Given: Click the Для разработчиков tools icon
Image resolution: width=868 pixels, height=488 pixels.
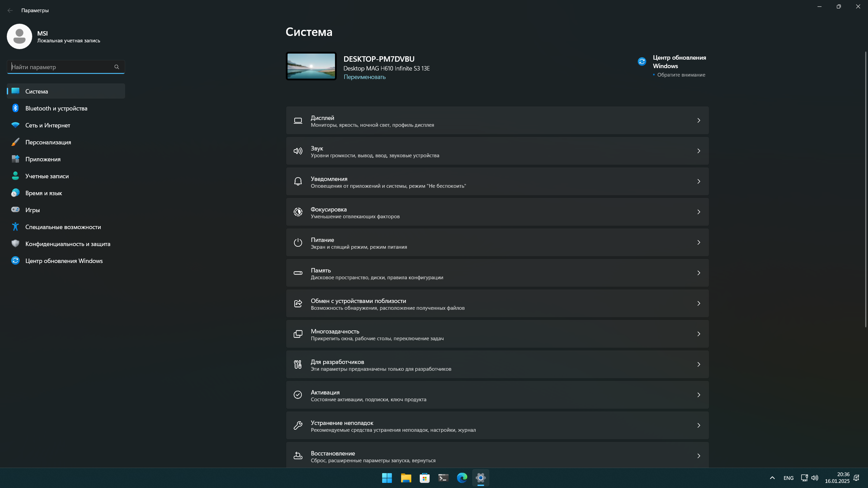Looking at the screenshot, I should [298, 365].
